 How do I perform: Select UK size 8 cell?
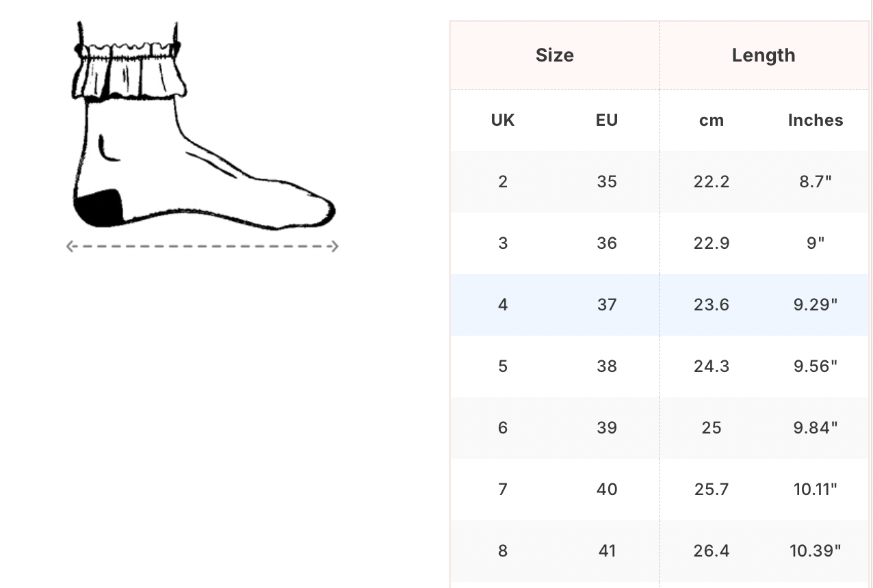[x=503, y=551]
